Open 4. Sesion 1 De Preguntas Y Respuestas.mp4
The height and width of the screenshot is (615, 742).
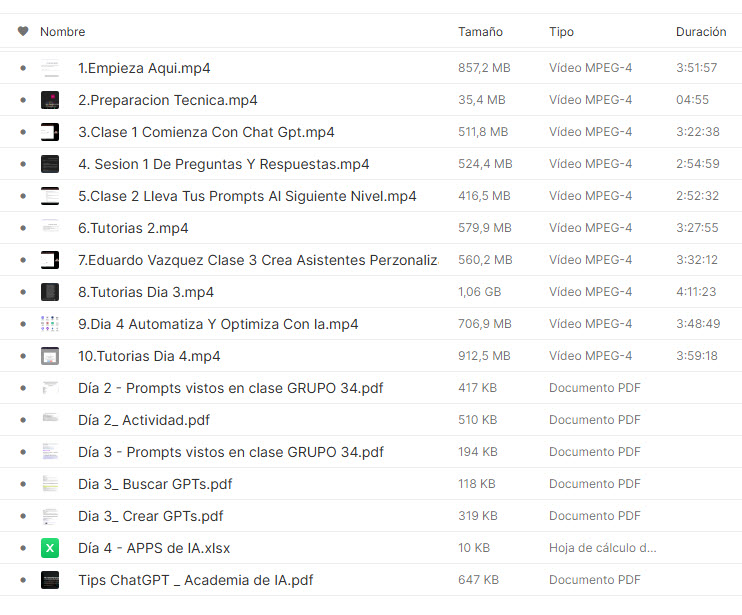click(223, 164)
